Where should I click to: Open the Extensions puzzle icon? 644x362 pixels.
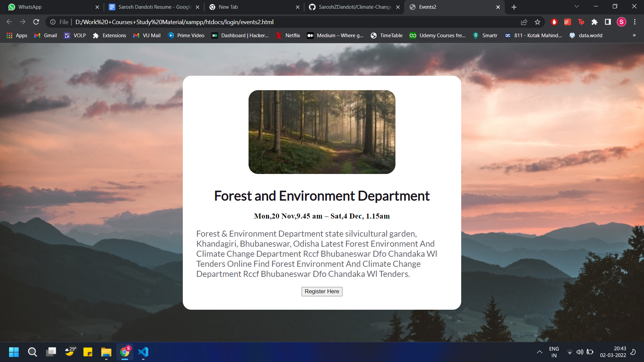[x=595, y=22]
